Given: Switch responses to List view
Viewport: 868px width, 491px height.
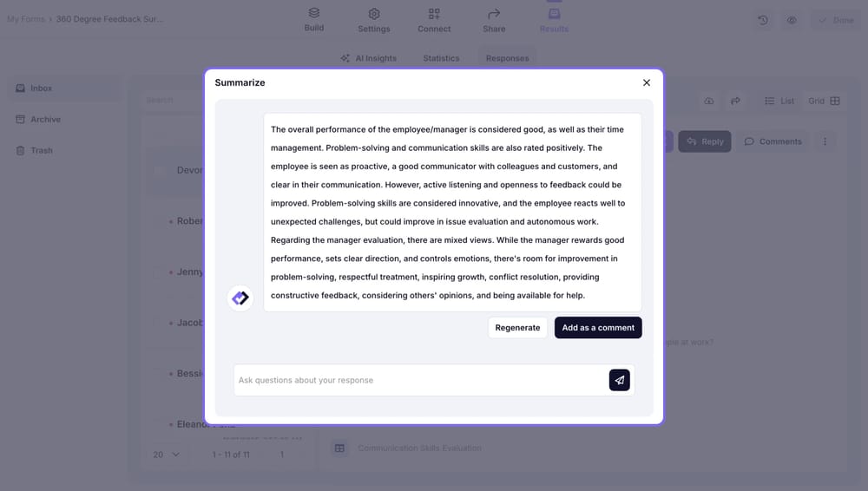Looking at the screenshot, I should pyautogui.click(x=779, y=101).
